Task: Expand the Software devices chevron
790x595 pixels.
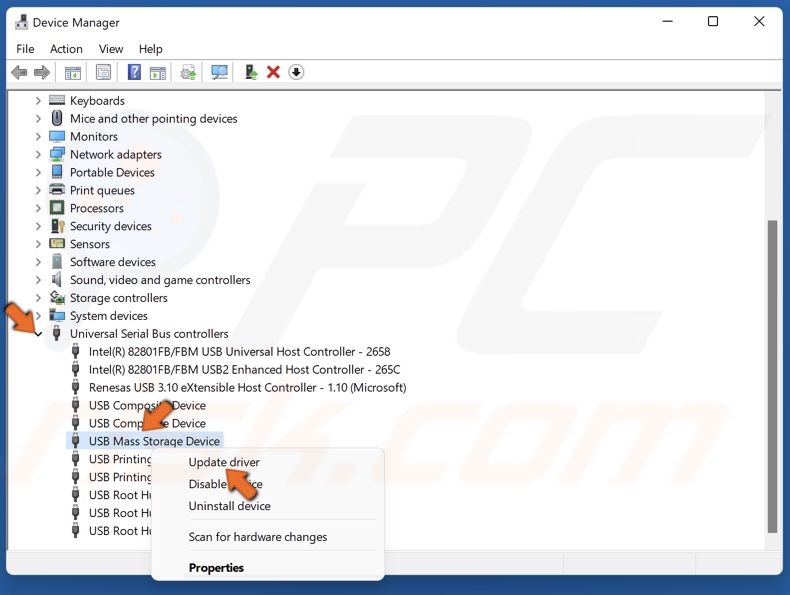Action: click(38, 262)
